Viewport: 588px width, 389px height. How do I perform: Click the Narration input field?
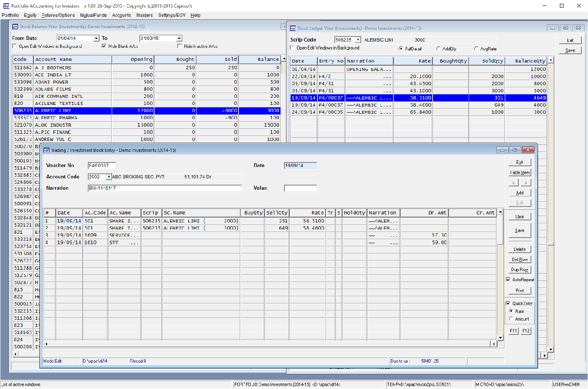165,188
